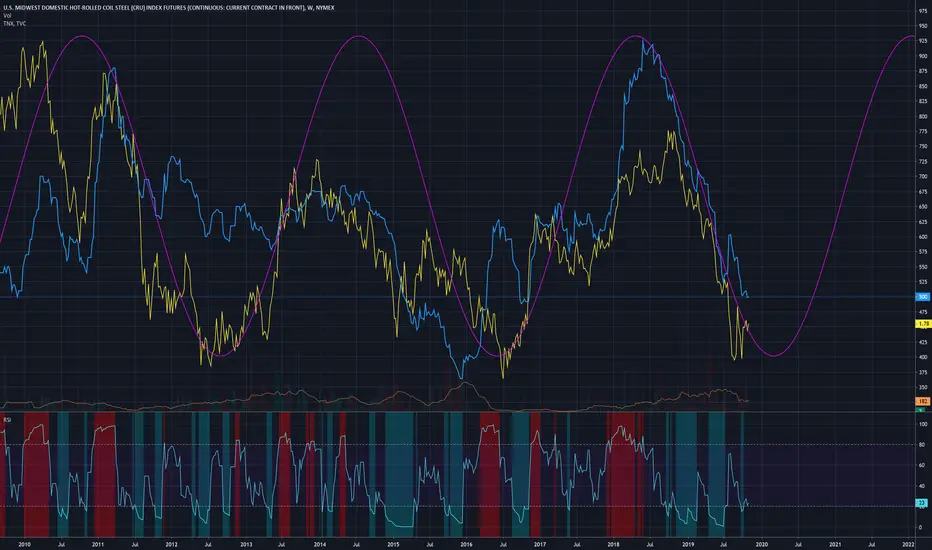The height and width of the screenshot is (550, 932).
Task: Click the yellow 1.78 value label
Action: 923,324
